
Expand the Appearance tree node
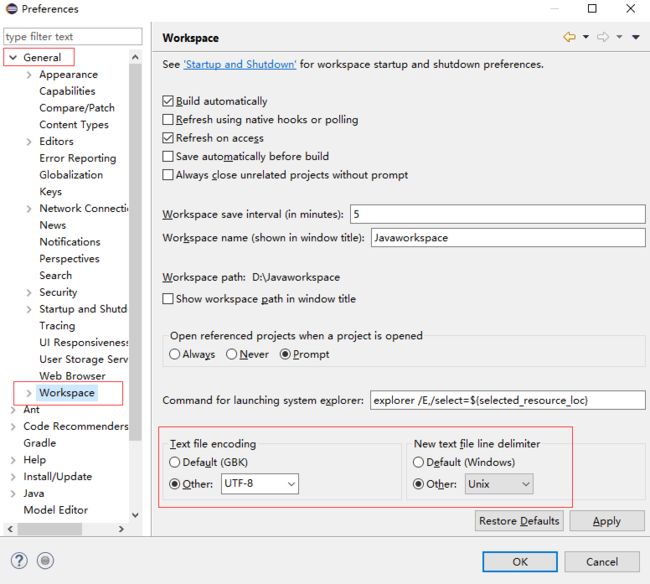tap(29, 75)
